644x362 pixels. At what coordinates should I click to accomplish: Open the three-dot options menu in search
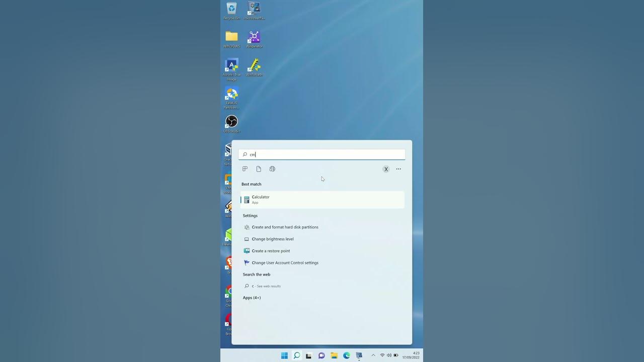[398, 169]
